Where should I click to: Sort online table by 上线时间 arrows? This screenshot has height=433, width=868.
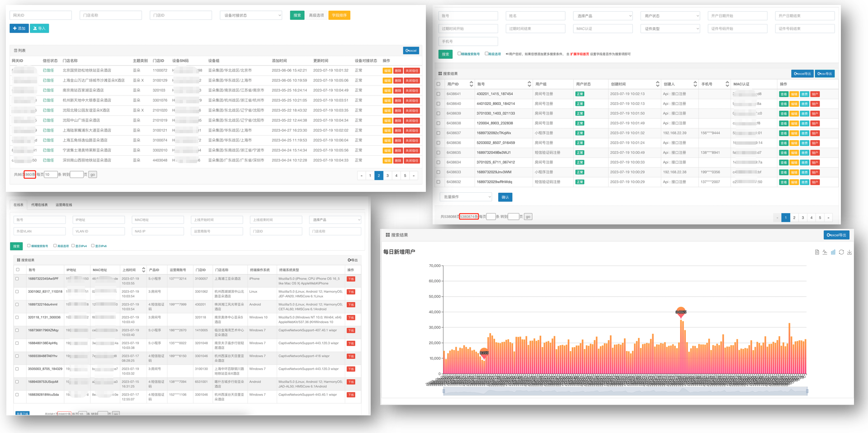pyautogui.click(x=144, y=270)
